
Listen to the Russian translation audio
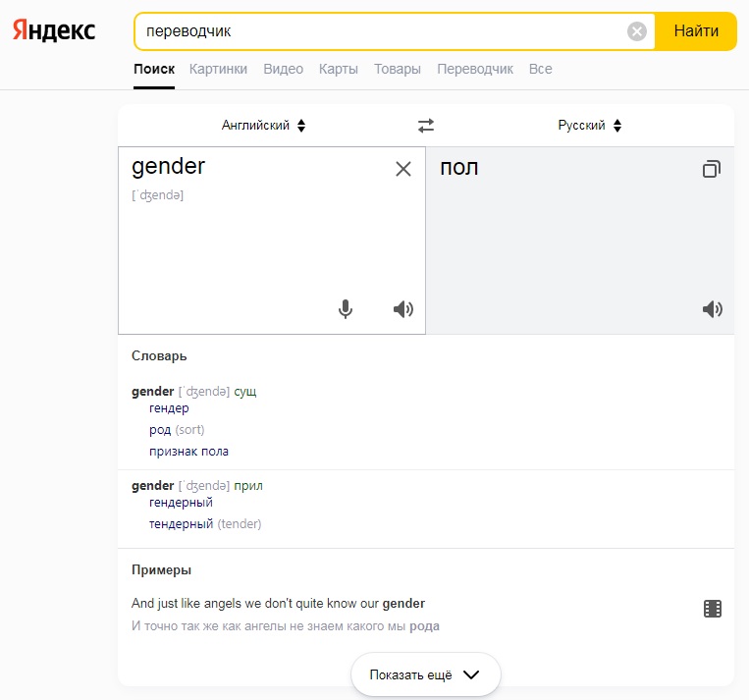click(x=713, y=309)
